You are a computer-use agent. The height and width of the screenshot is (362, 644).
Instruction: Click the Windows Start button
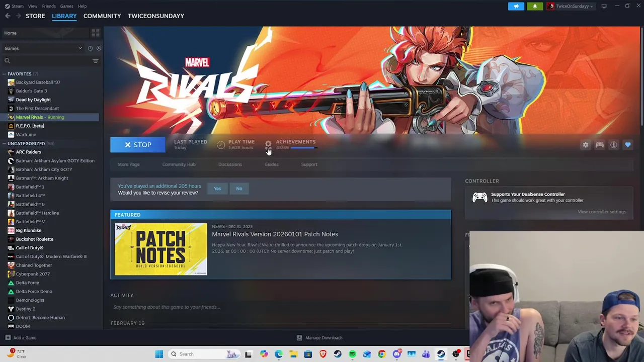[x=159, y=354]
